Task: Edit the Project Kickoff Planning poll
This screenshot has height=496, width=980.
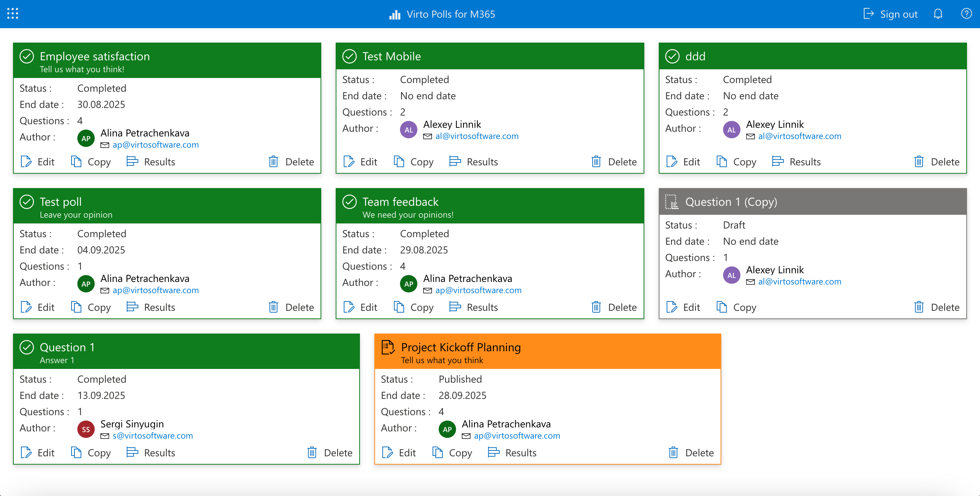Action: coord(399,453)
